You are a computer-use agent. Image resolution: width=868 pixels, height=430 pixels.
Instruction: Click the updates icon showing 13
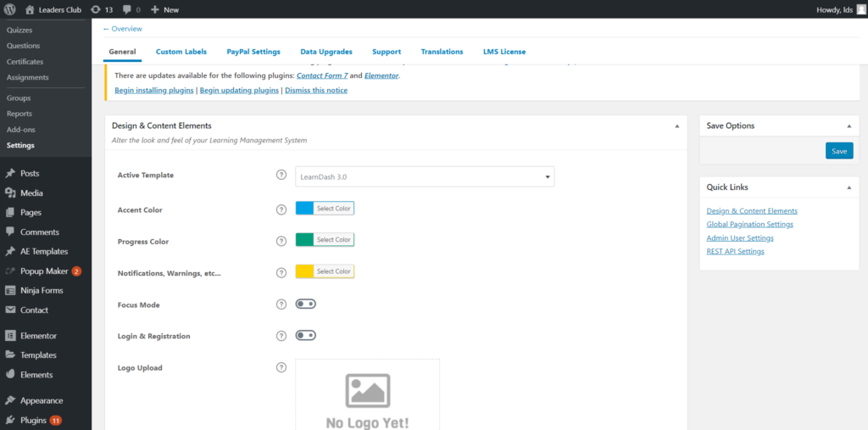coord(95,9)
